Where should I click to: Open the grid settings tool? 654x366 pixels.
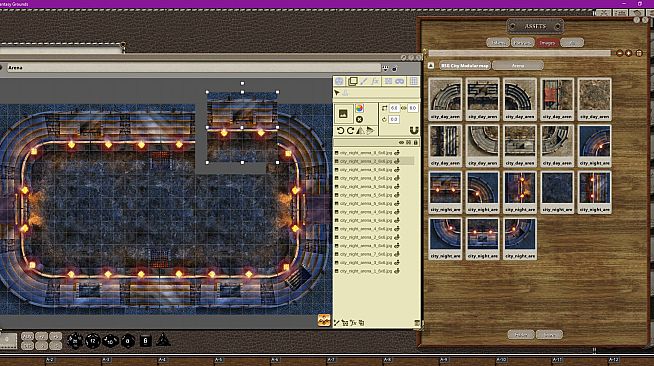coord(413,81)
